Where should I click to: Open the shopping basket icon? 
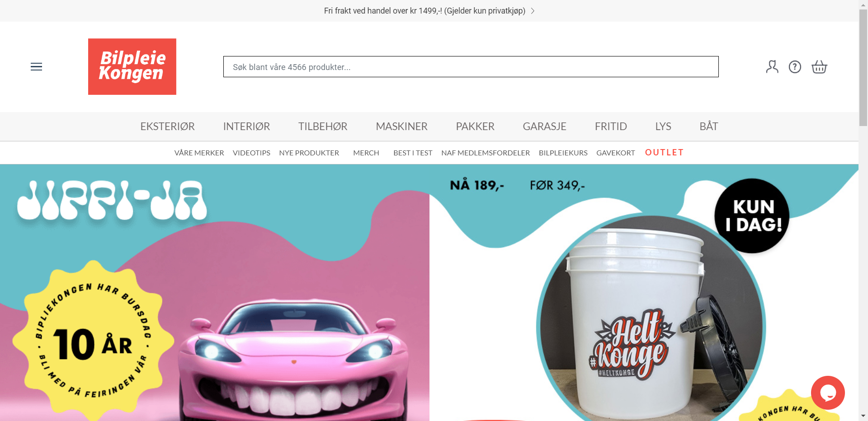click(819, 67)
